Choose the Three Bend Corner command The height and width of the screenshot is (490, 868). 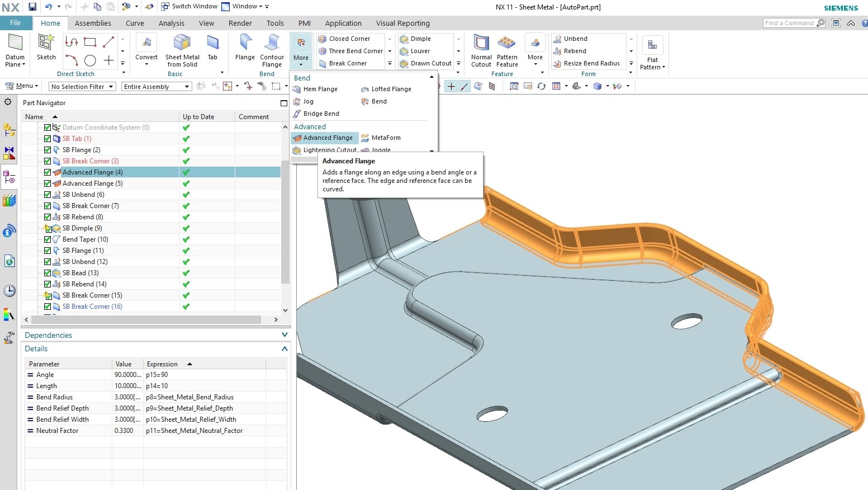(350, 51)
